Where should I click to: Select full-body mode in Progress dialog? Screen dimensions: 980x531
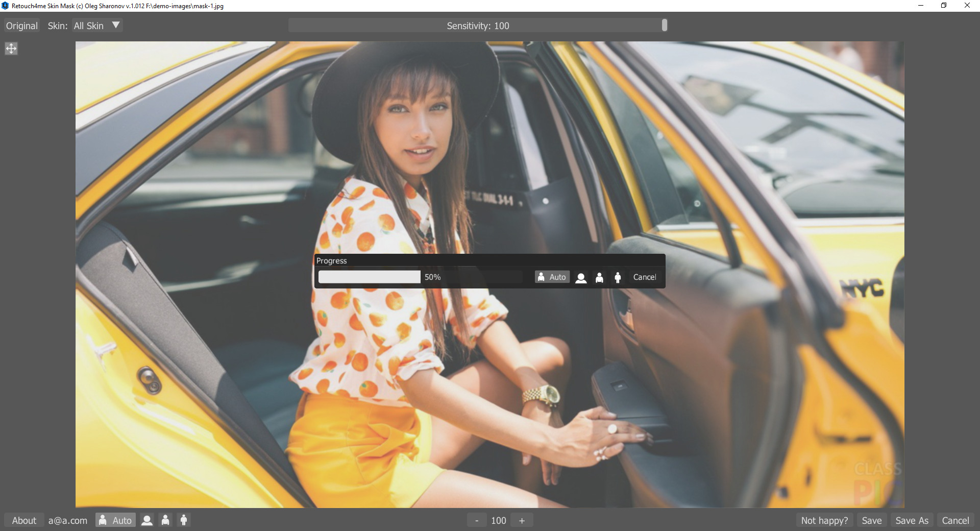coord(618,277)
